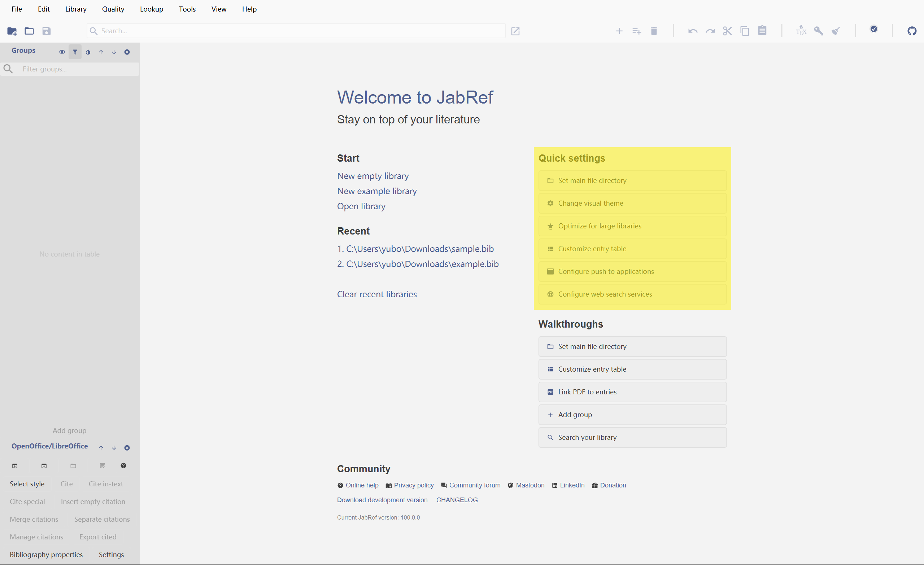924x565 pixels.
Task: Move the Groups panel down
Action: coord(114,52)
